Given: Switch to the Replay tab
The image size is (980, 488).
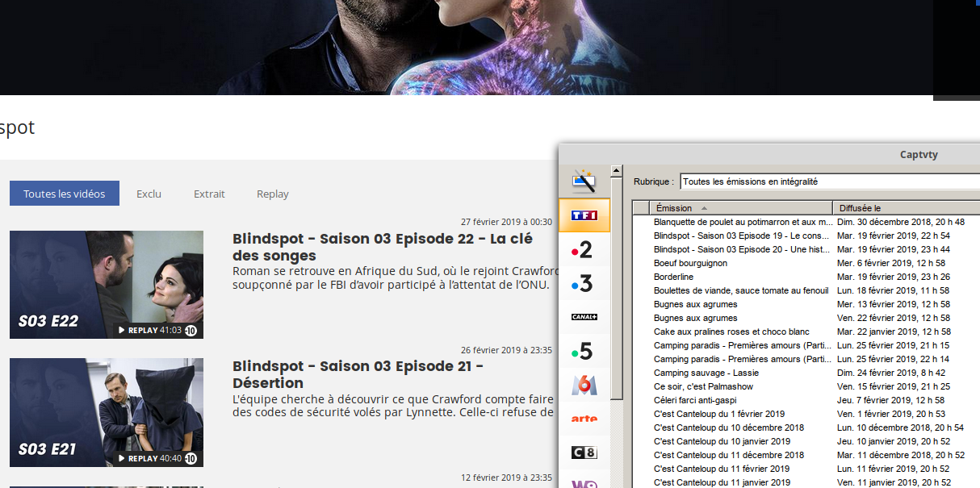Looking at the screenshot, I should pos(272,194).
